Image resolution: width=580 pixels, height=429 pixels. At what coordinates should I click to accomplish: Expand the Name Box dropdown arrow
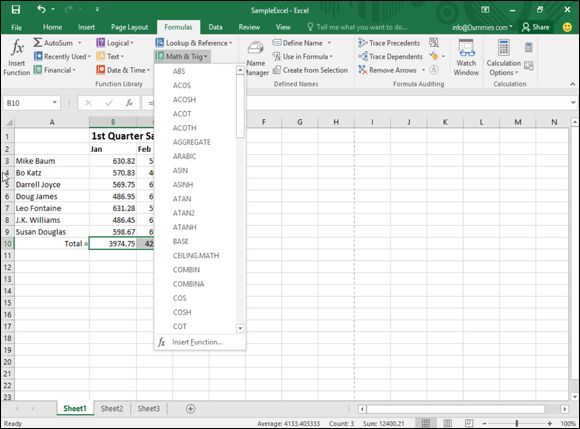pyautogui.click(x=54, y=102)
